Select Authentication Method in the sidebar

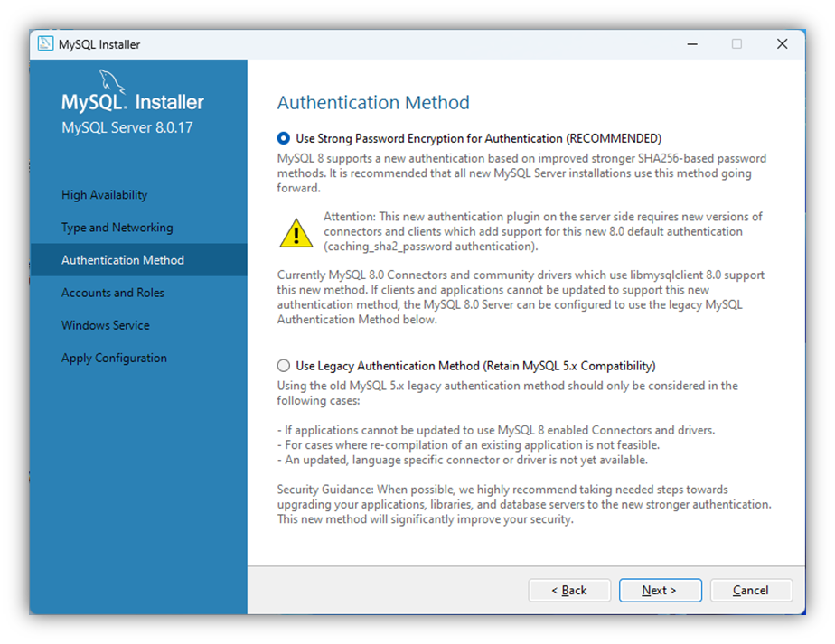[138, 260]
